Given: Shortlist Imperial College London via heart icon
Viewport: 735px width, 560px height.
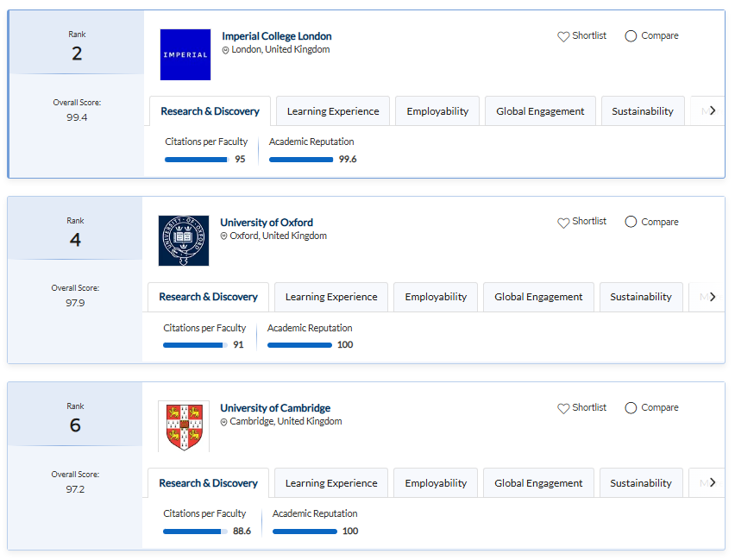Looking at the screenshot, I should click(563, 36).
